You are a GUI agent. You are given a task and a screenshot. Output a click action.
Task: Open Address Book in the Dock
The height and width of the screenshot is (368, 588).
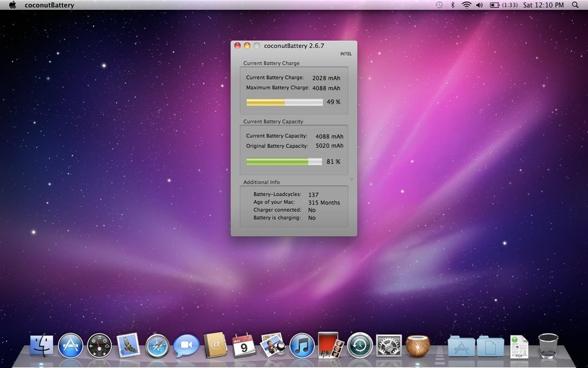215,346
